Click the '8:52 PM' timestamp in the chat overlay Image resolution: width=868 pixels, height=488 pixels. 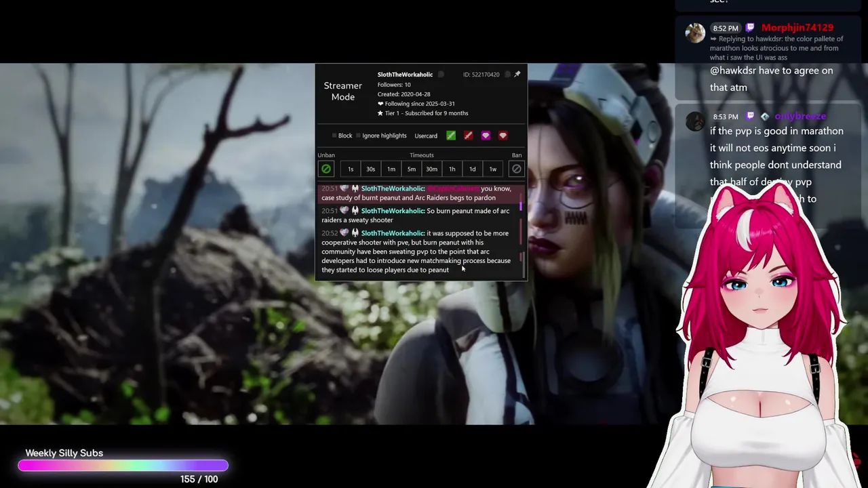point(725,28)
